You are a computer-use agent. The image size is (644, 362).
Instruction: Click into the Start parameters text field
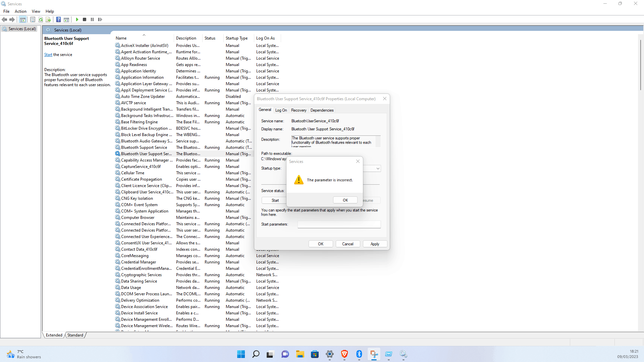click(339, 224)
